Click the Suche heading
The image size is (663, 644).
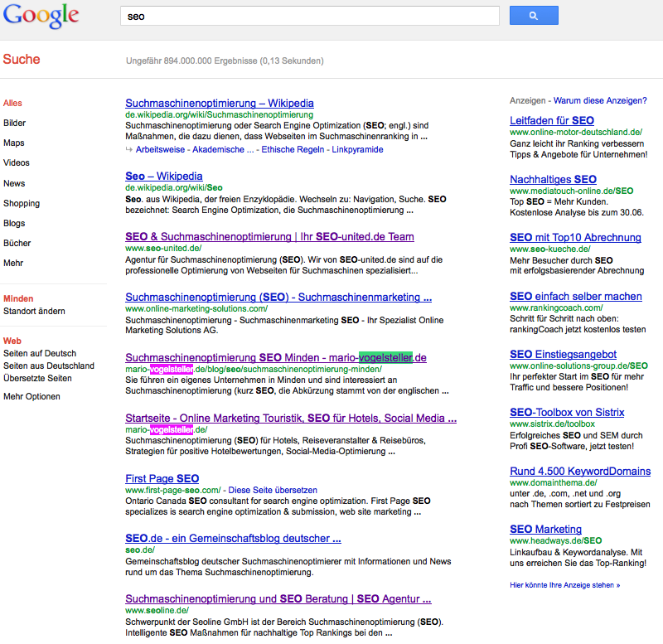tap(22, 59)
